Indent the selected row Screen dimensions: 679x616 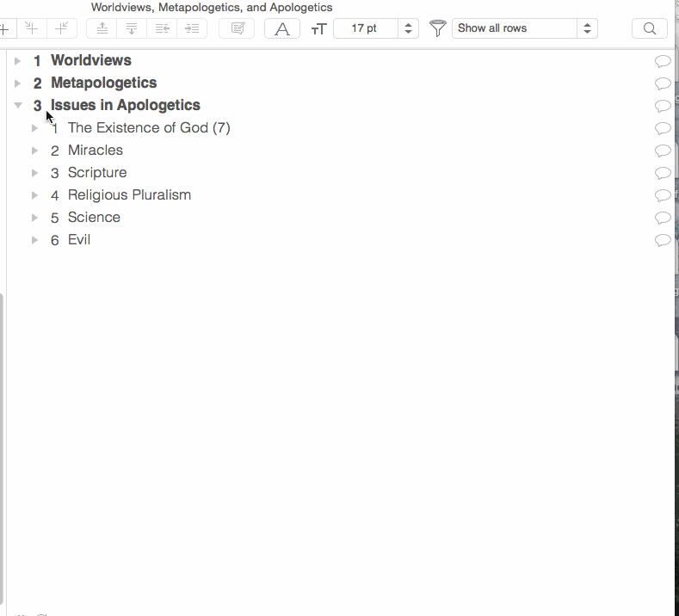(191, 28)
